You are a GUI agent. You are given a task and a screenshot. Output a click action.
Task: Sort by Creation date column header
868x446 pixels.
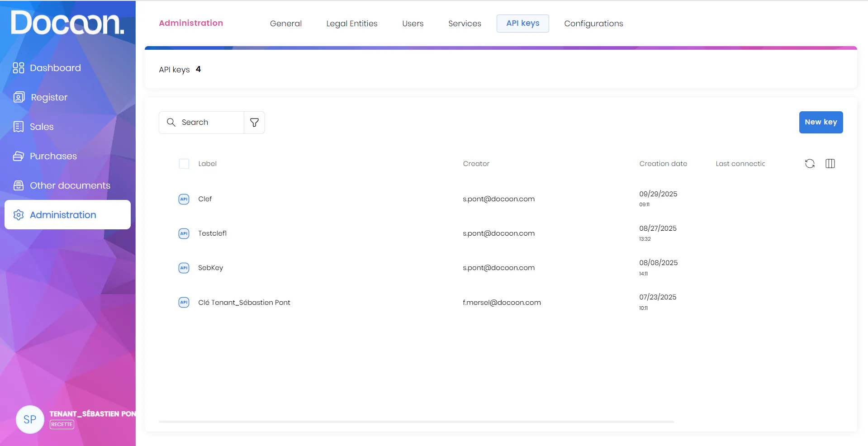663,164
